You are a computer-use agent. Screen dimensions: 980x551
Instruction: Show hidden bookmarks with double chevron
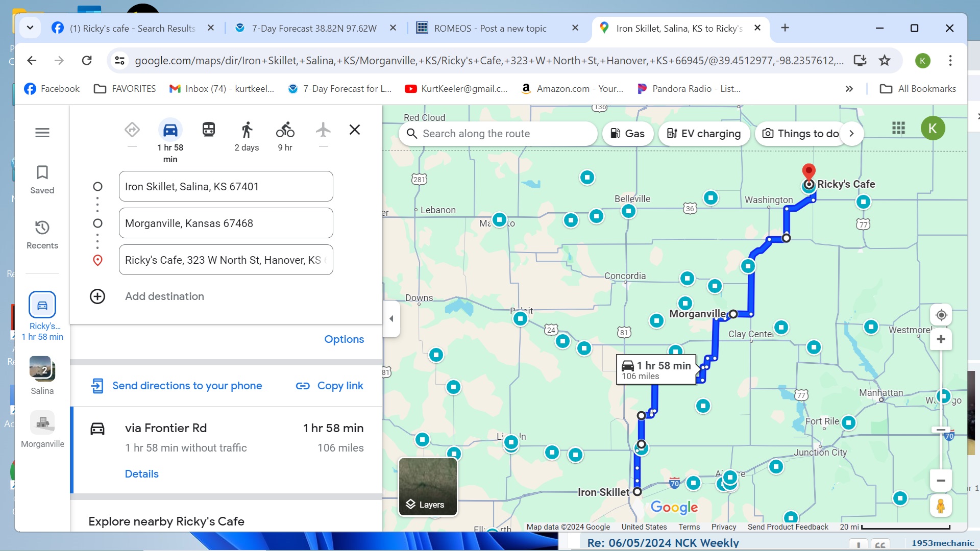(849, 89)
